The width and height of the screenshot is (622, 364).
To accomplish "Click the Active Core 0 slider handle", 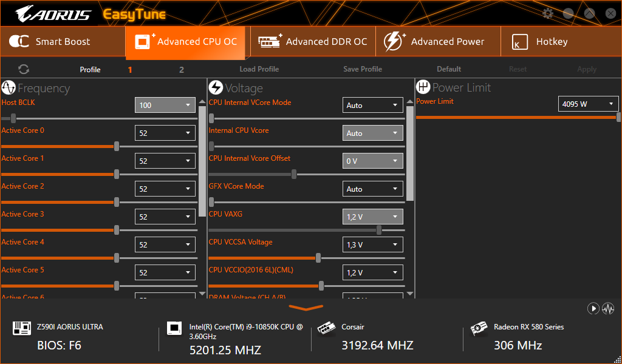I will (x=117, y=146).
